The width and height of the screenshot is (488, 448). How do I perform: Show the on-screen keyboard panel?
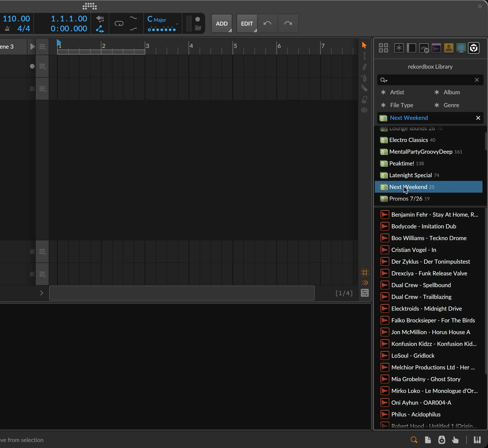pos(477,439)
